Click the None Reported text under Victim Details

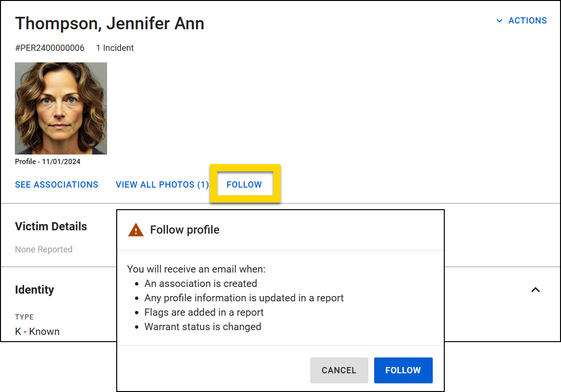click(x=44, y=249)
